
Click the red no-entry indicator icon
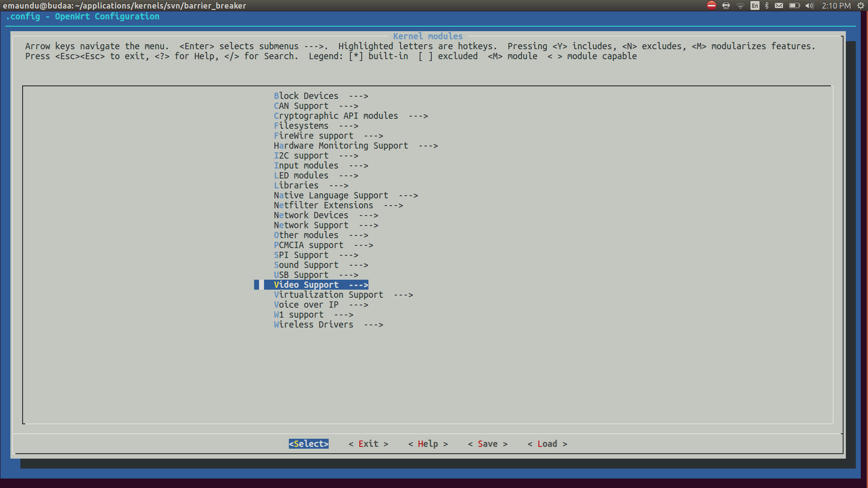(712, 5)
